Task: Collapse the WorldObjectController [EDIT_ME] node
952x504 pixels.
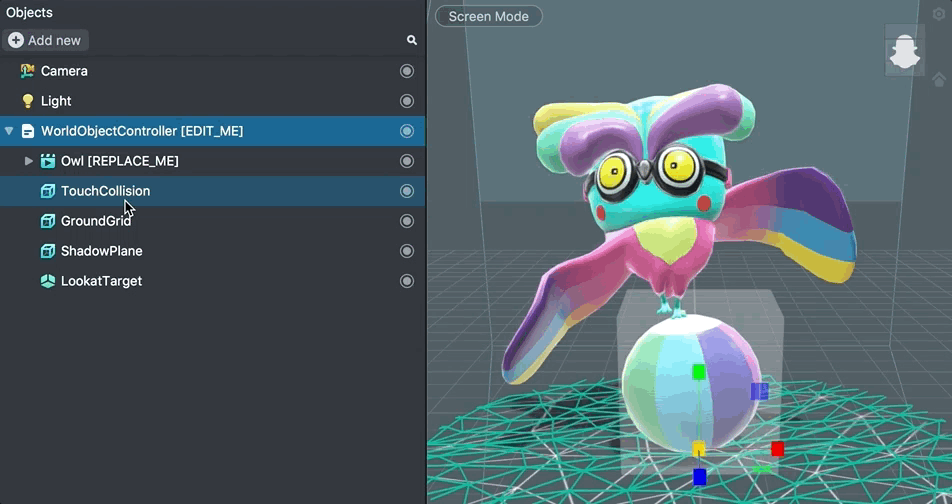Action: 9,131
